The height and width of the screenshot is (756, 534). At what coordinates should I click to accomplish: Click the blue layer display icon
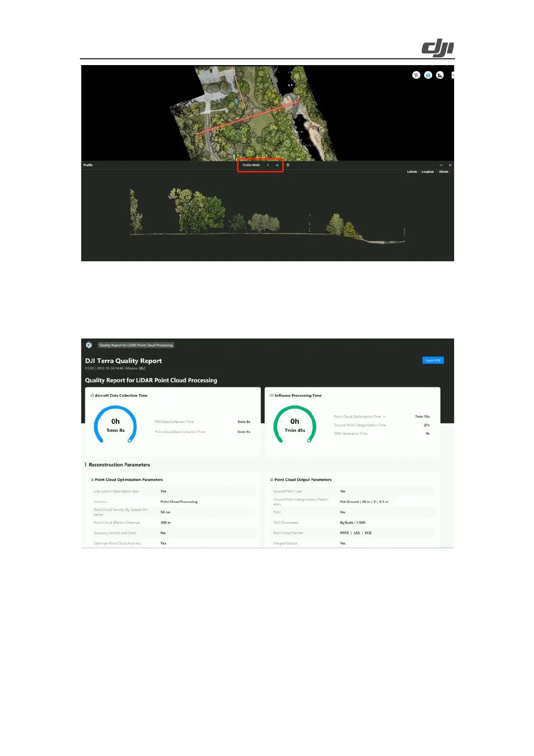coord(428,75)
